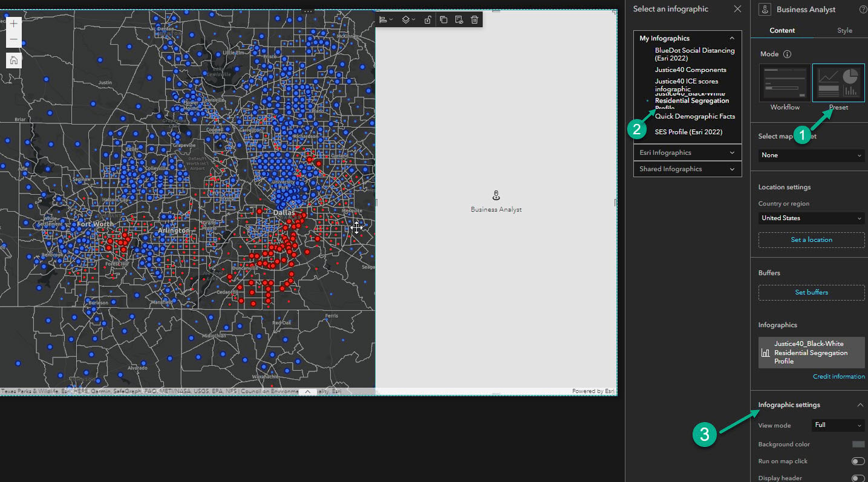Click the hide widget pending icon
Viewport: 868px width, 482px height.
(x=459, y=20)
